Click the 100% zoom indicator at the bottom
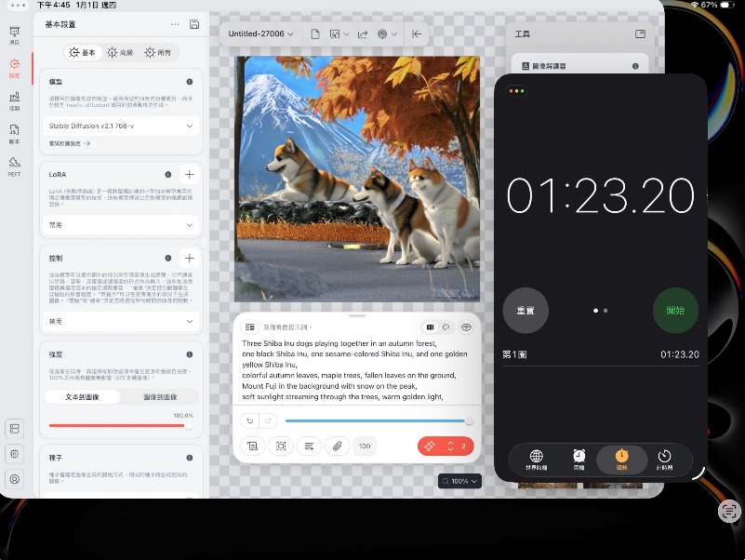This screenshot has width=745, height=560. [459, 481]
